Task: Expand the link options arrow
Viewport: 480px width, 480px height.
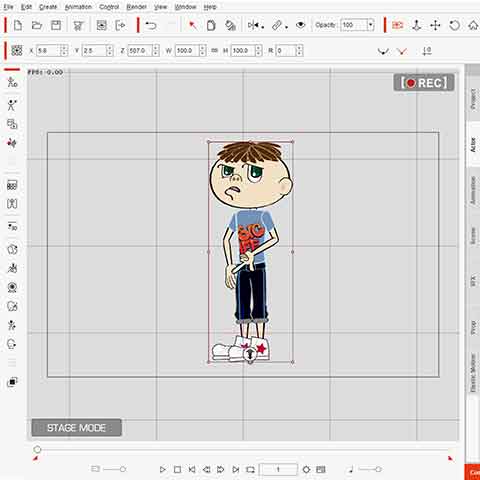Action: tap(286, 27)
